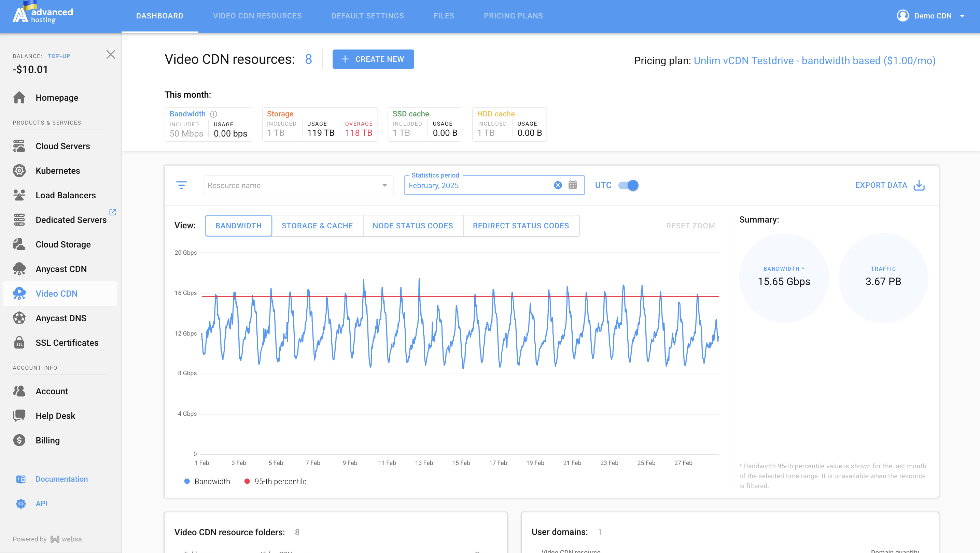Click the Video CDN resources count 8
This screenshot has height=553, width=980.
click(x=308, y=59)
